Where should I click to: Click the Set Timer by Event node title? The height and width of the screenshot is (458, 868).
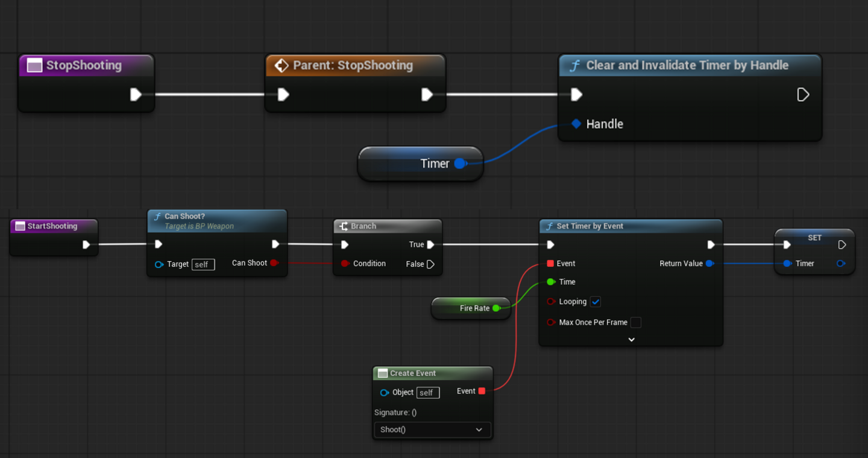pos(590,226)
